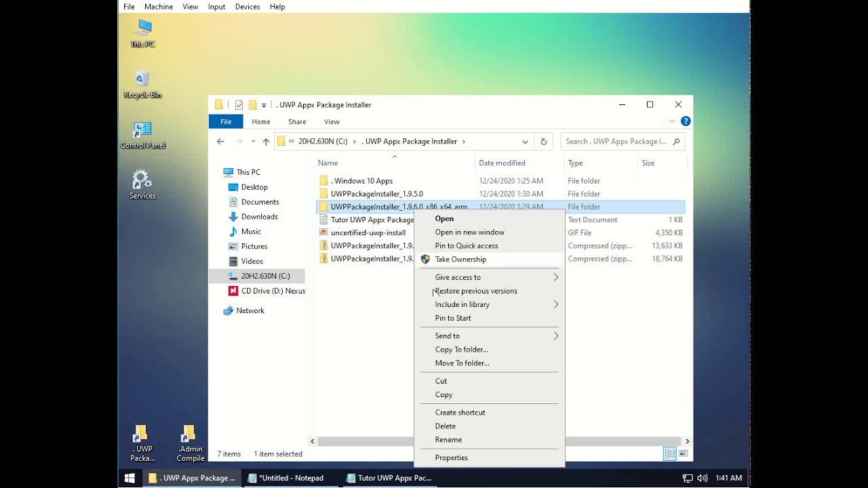Expand breadcrumb arrow after UWP Appx Package Installer

464,142
